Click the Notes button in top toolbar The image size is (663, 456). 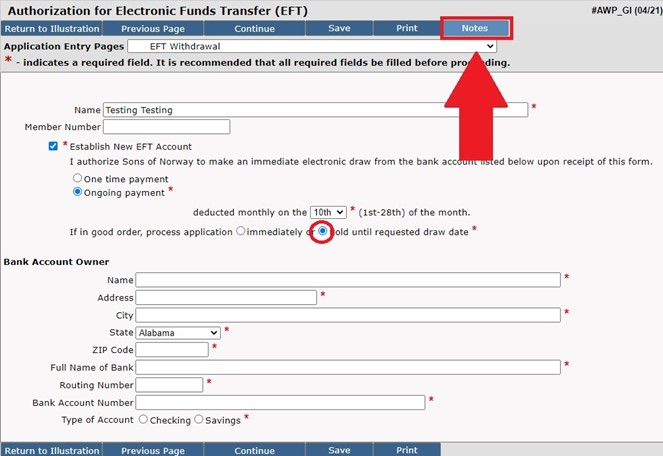coord(474,28)
